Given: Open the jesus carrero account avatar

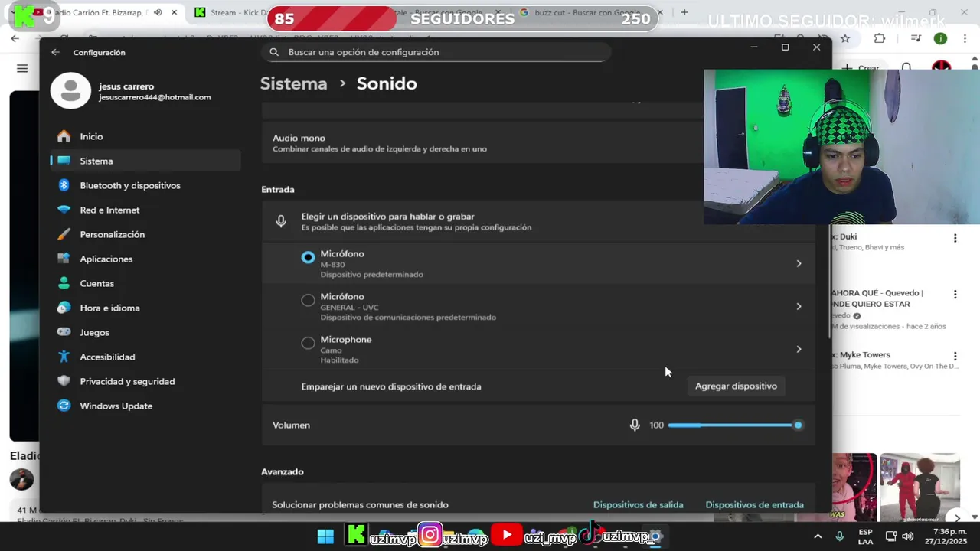Looking at the screenshot, I should click(x=70, y=92).
